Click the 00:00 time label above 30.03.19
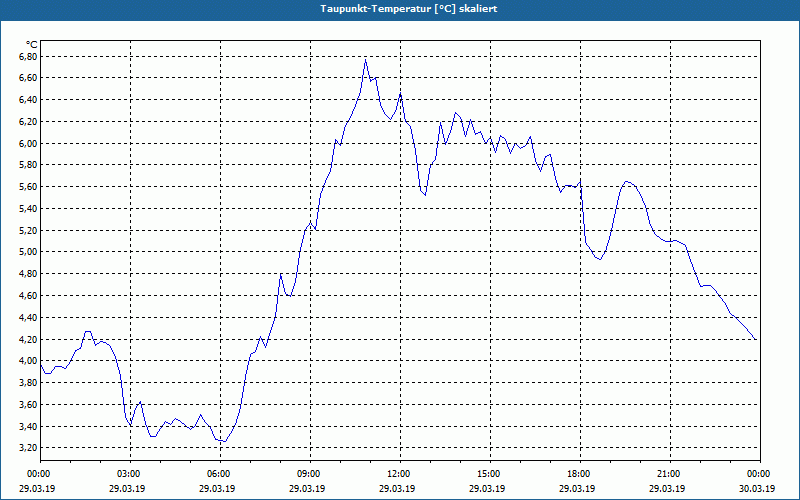The height and width of the screenshot is (500, 800). pyautogui.click(x=758, y=474)
